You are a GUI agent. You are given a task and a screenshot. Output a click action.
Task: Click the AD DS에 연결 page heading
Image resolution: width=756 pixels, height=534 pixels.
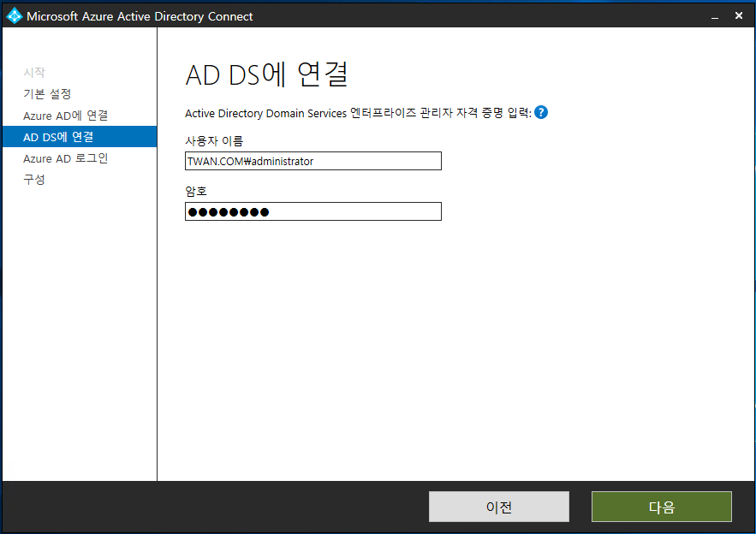click(x=266, y=74)
